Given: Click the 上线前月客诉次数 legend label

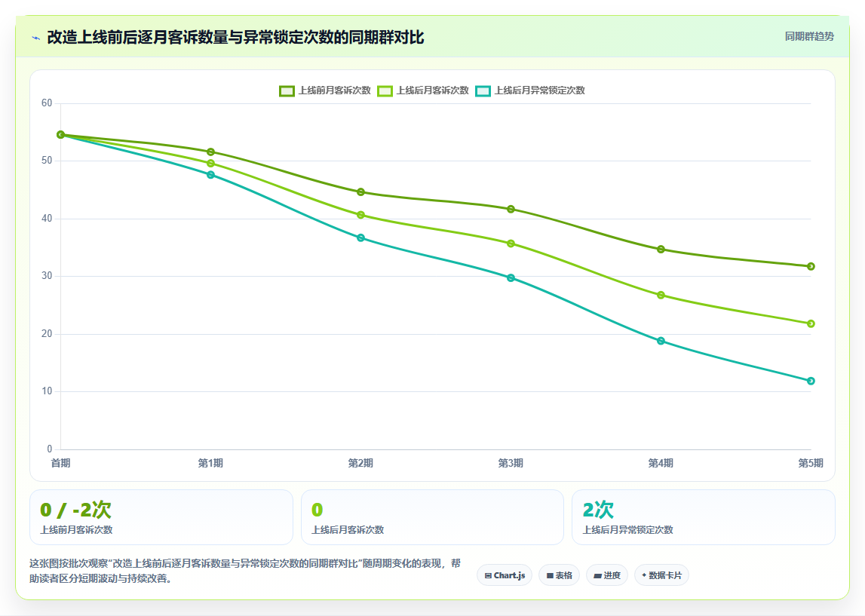Looking at the screenshot, I should [x=334, y=90].
